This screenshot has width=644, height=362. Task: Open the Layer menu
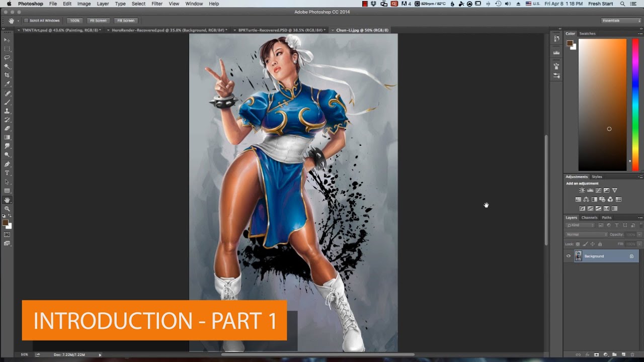[x=103, y=4]
